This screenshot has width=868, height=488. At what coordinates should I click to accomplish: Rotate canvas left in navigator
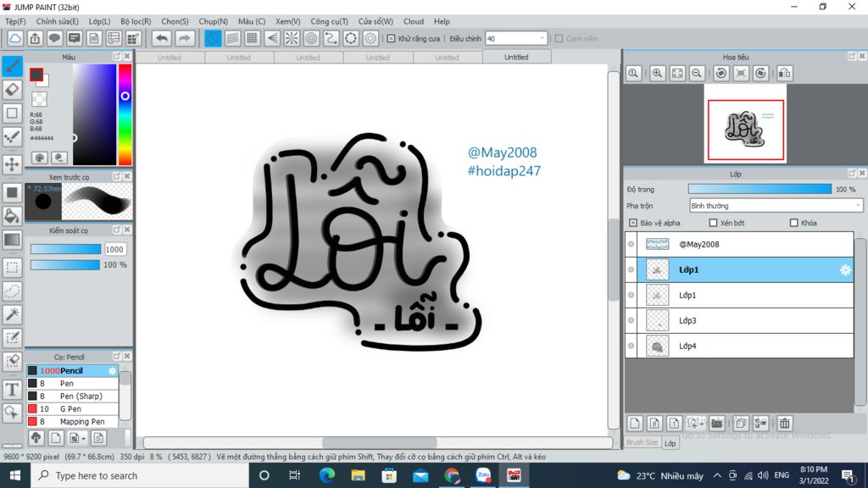tap(721, 73)
